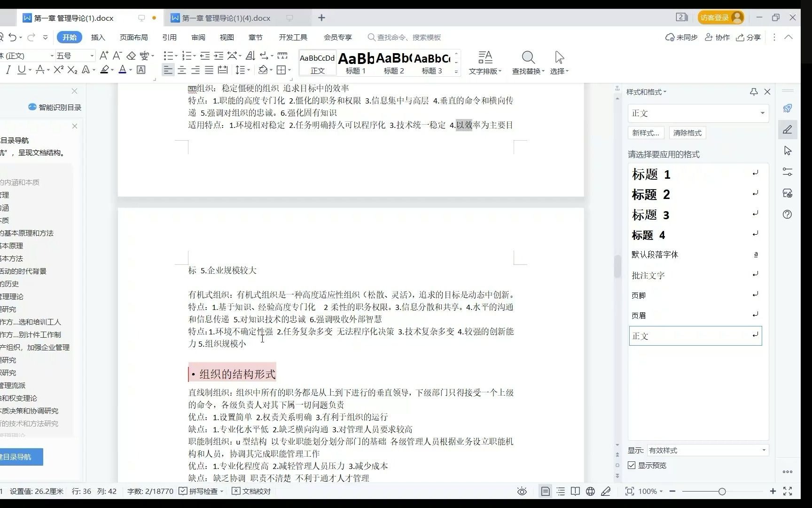Open the borders dropdown arrow
The width and height of the screenshot is (812, 508).
tap(289, 70)
